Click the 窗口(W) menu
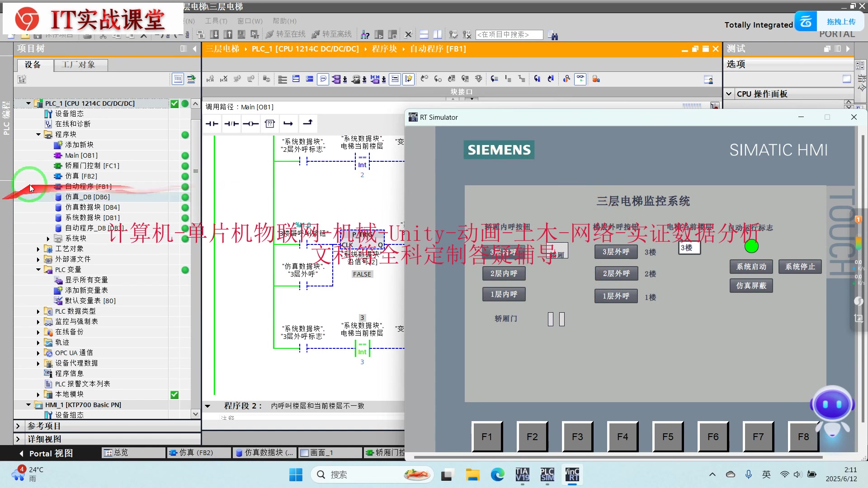This screenshot has width=868, height=488. (250, 21)
